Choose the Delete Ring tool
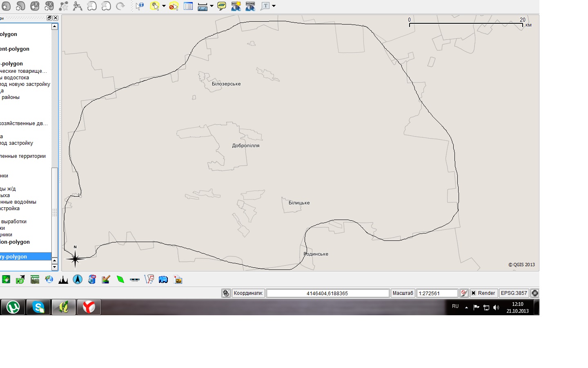The height and width of the screenshot is (368, 588). click(x=35, y=6)
